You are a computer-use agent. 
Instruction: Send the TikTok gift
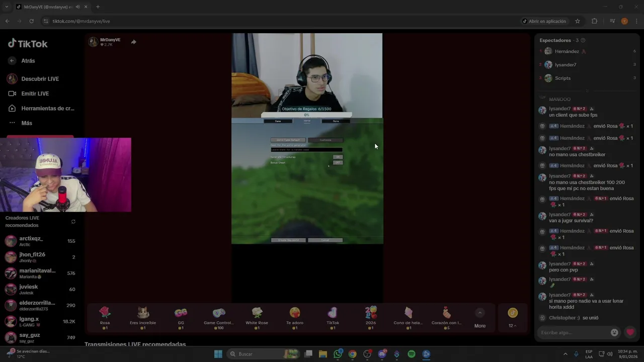click(x=333, y=318)
